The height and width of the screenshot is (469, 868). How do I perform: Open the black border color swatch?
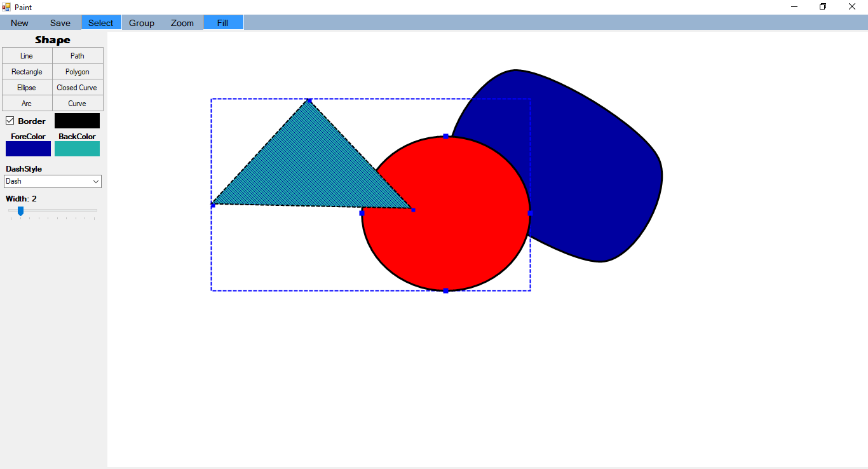[77, 121]
